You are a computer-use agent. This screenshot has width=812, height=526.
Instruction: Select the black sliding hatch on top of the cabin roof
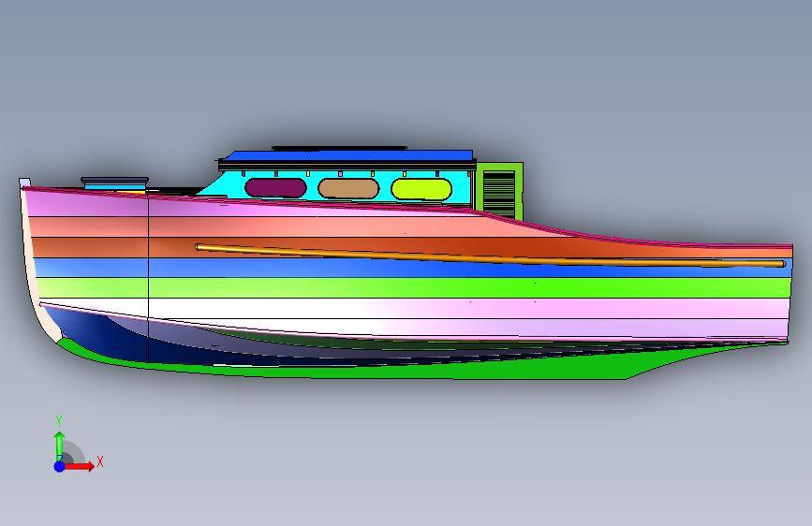pos(339,149)
